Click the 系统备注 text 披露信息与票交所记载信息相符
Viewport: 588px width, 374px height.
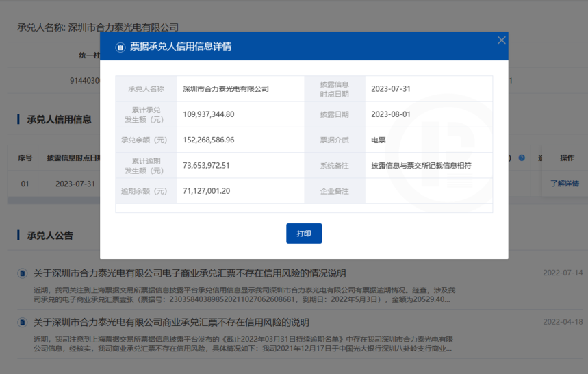point(421,166)
